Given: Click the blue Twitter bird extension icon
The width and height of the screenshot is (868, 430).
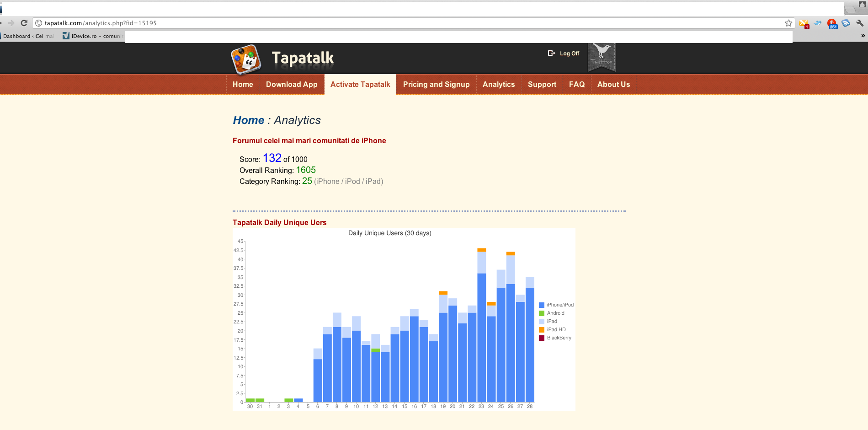Looking at the screenshot, I should (818, 23).
